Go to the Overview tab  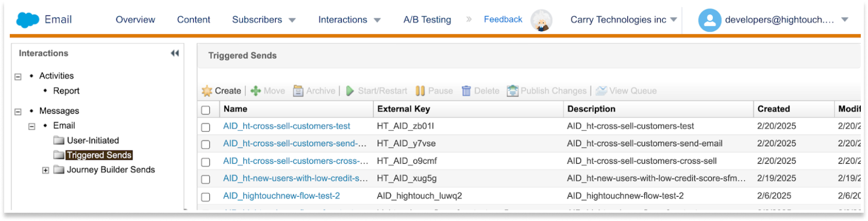135,20
